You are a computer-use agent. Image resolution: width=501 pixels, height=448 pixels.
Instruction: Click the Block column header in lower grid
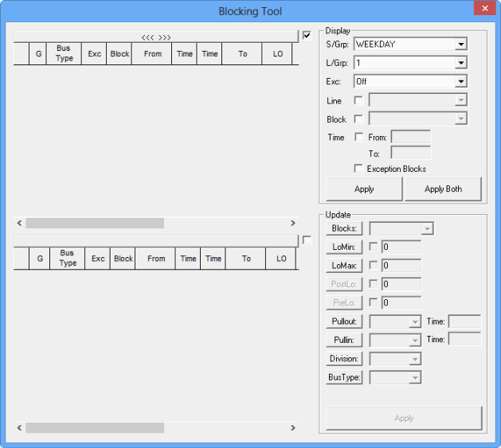point(123,258)
